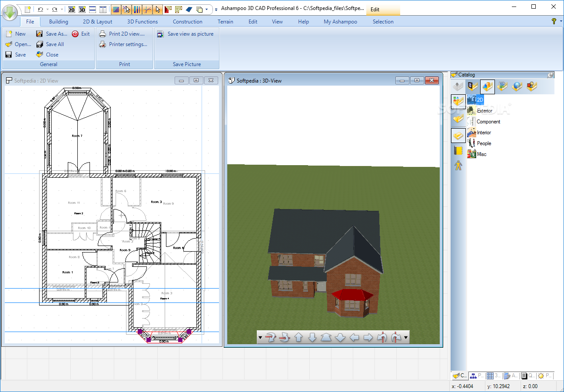Switch to the Building ribbon tab

(59, 22)
